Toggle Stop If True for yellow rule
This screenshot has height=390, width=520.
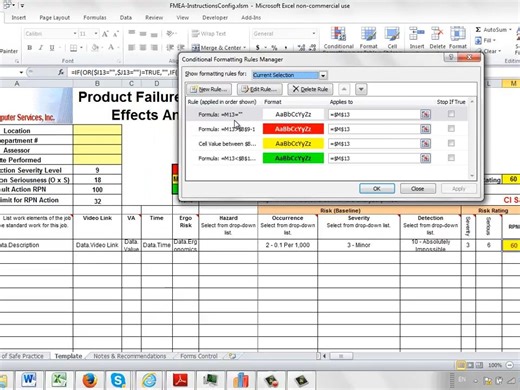click(451, 143)
